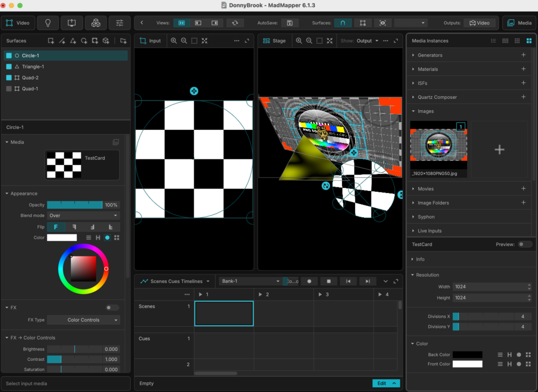The width and height of the screenshot is (538, 392).
Task: Switch media list to large grid view
Action: pos(529,41)
